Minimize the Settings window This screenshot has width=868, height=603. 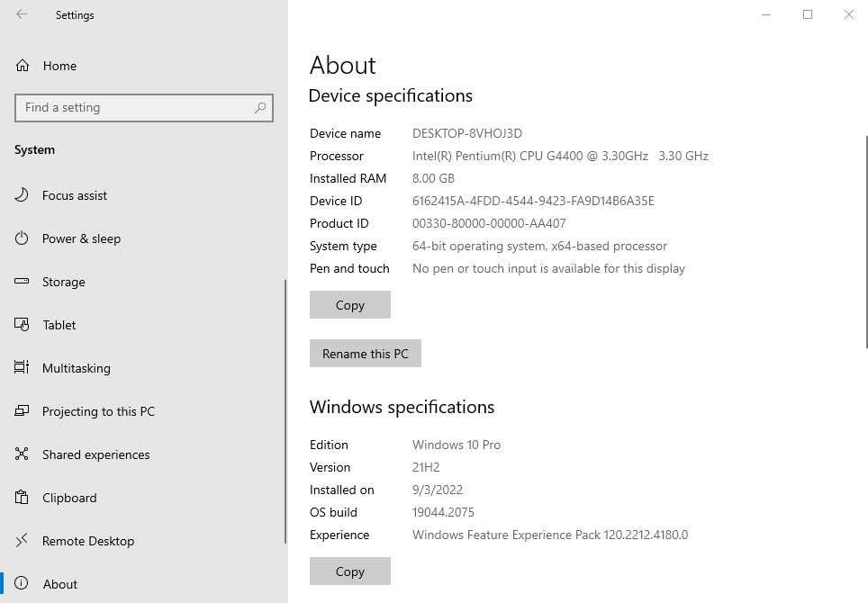766,14
